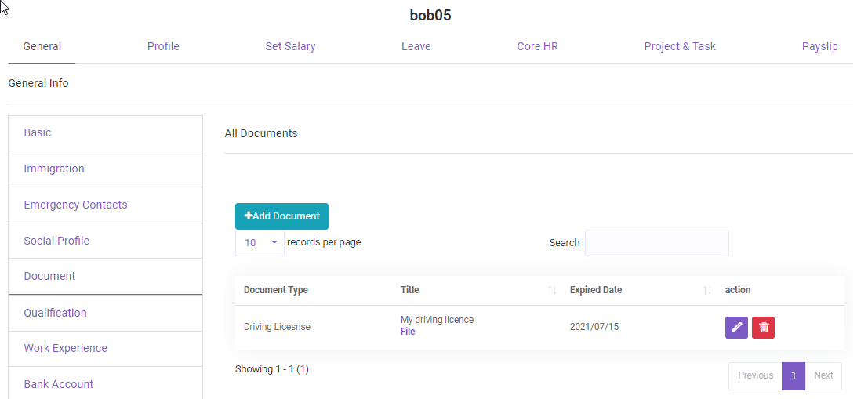The image size is (868, 399).
Task: Click the red trash delete icon
Action: [763, 328]
